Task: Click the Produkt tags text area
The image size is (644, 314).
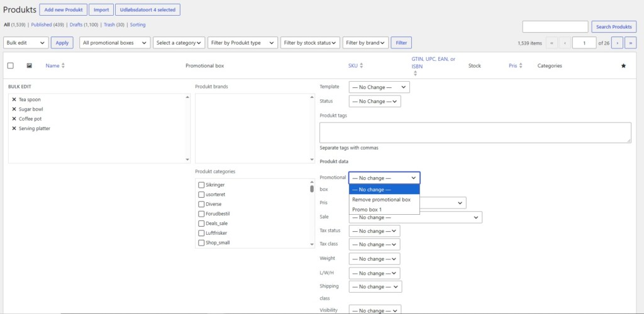Action: point(475,133)
